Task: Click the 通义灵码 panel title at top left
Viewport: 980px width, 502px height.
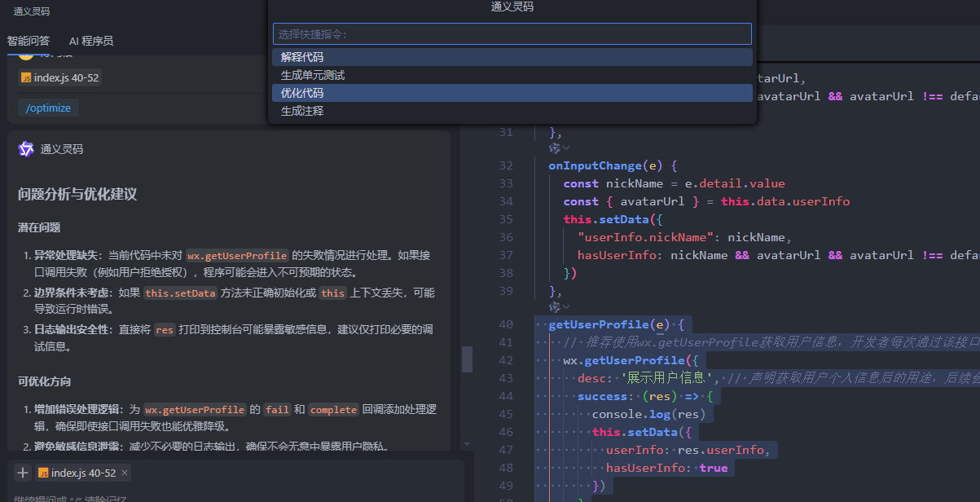Action: 31,11
